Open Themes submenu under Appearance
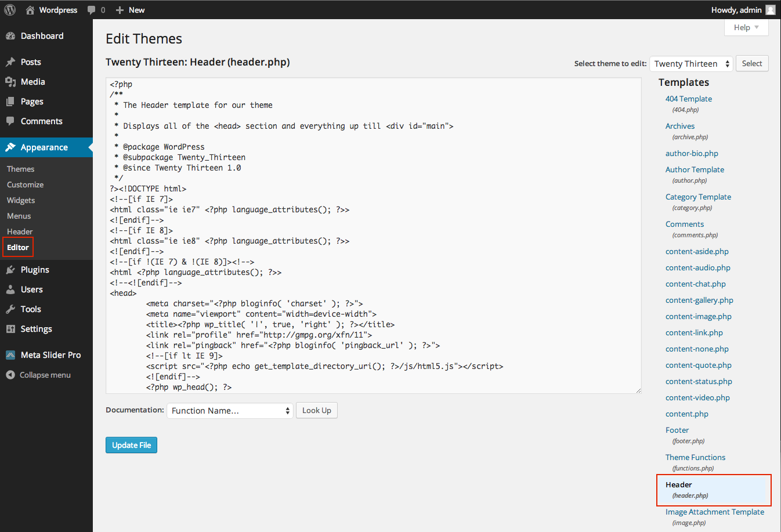The height and width of the screenshot is (532, 781). (x=21, y=169)
